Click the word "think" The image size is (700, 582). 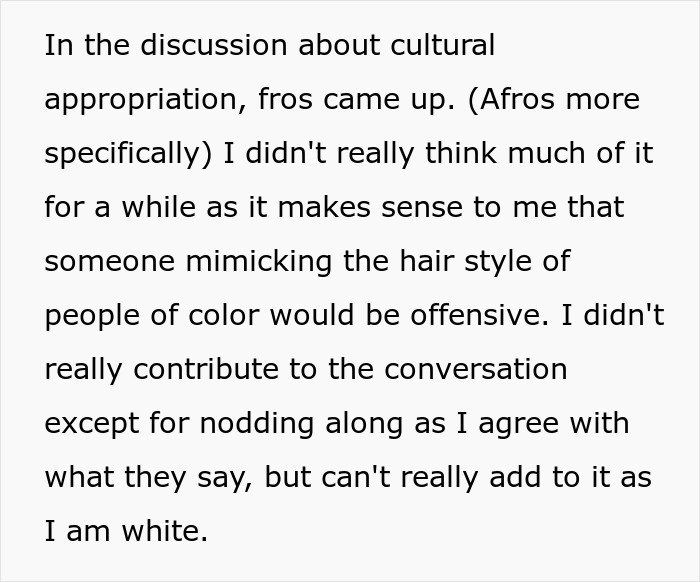click(x=461, y=153)
